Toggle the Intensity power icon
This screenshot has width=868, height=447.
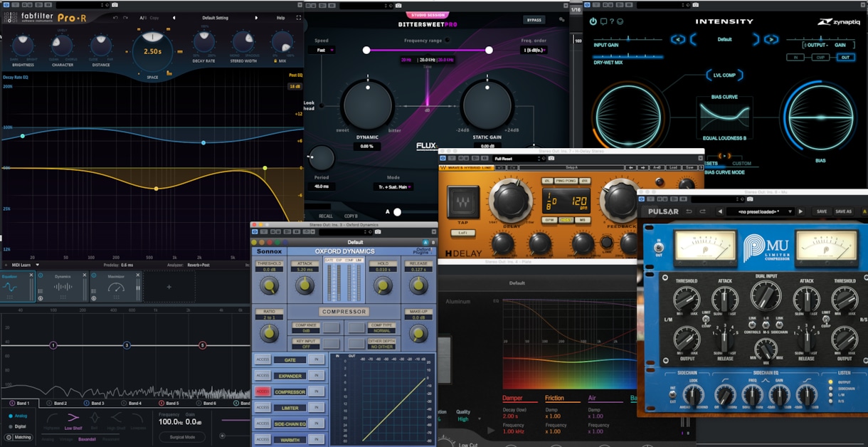click(x=593, y=21)
